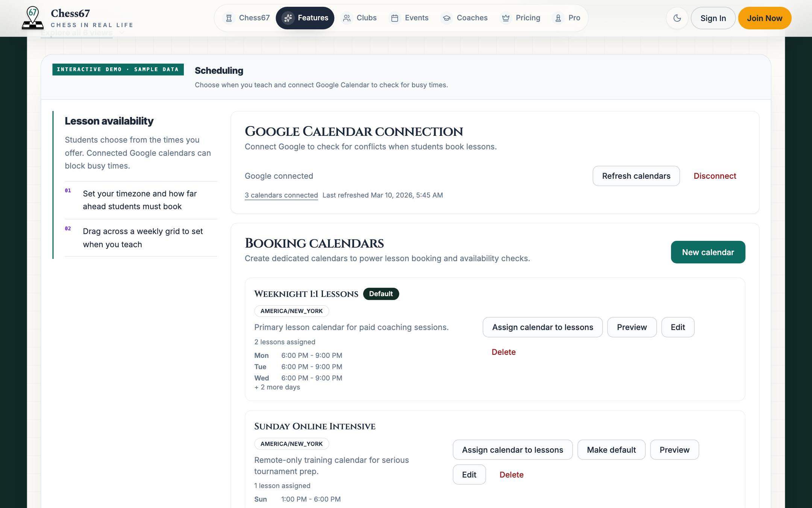Toggle dark mode with the moon icon
Viewport: 812px width, 508px height.
677,18
